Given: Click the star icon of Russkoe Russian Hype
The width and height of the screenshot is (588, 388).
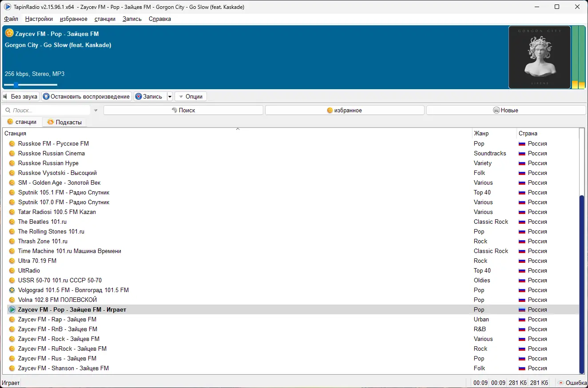Looking at the screenshot, I should click(12, 163).
